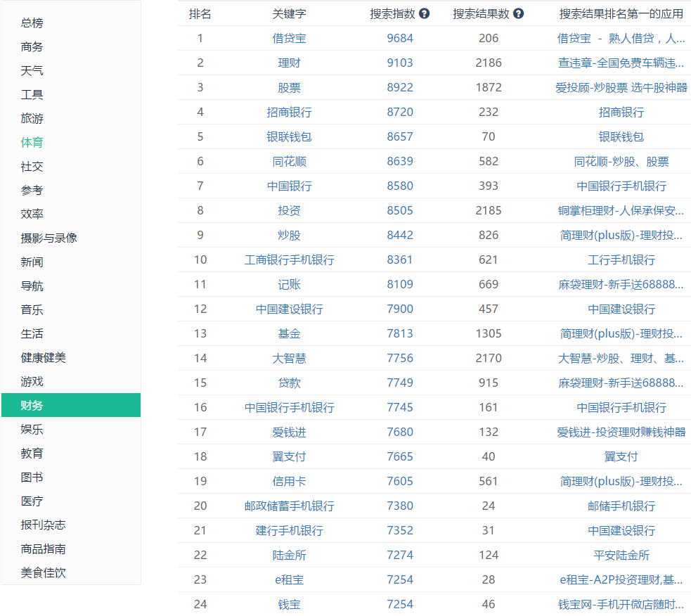The width and height of the screenshot is (691, 616).
Task: Open the 银联钱包 keyword in row 5
Action: click(x=289, y=137)
